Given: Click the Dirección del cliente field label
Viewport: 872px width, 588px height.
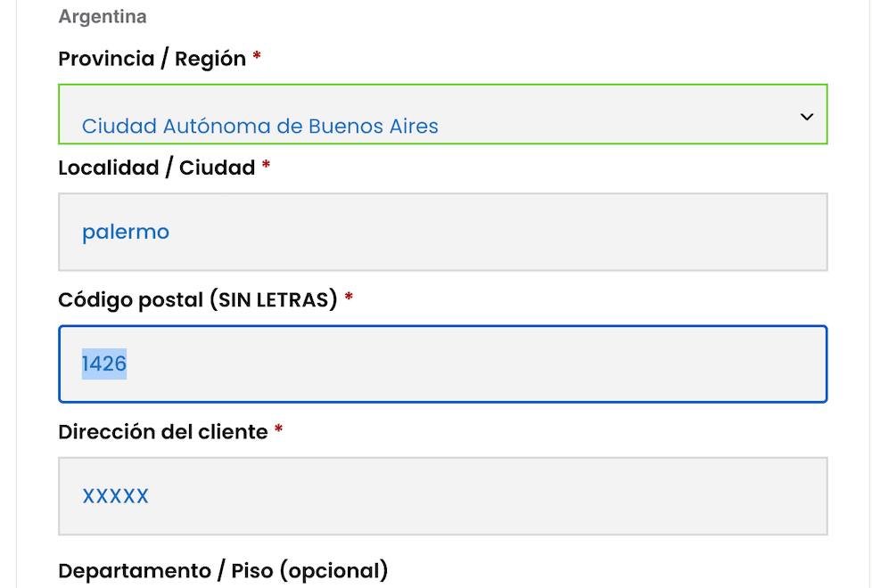Looking at the screenshot, I should tap(163, 432).
